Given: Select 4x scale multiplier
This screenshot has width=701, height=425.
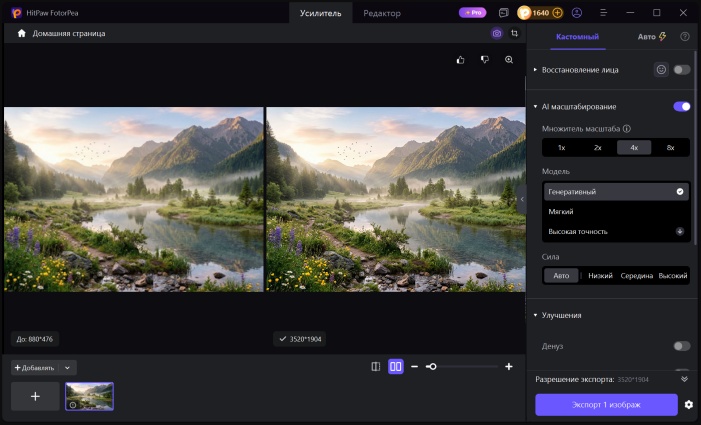Looking at the screenshot, I should click(634, 147).
